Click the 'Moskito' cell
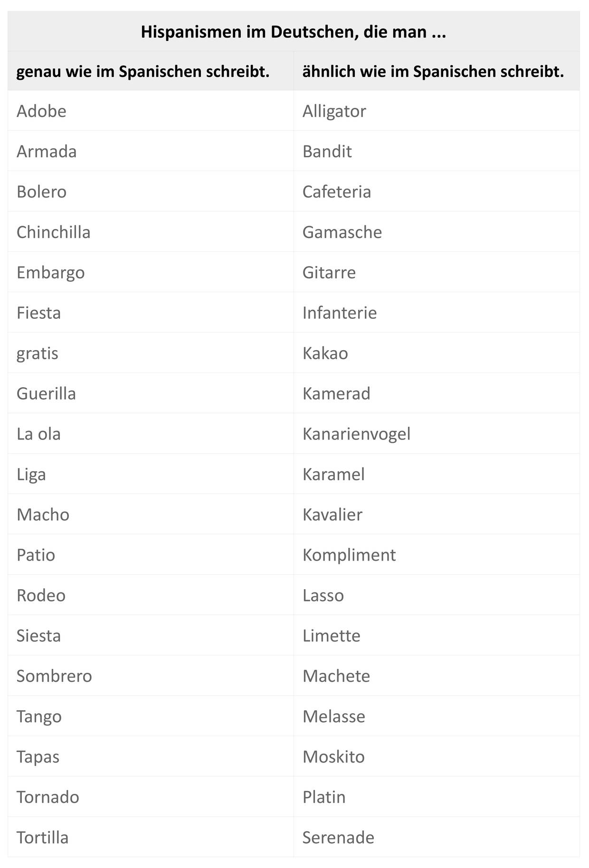589x868 pixels. tap(333, 757)
